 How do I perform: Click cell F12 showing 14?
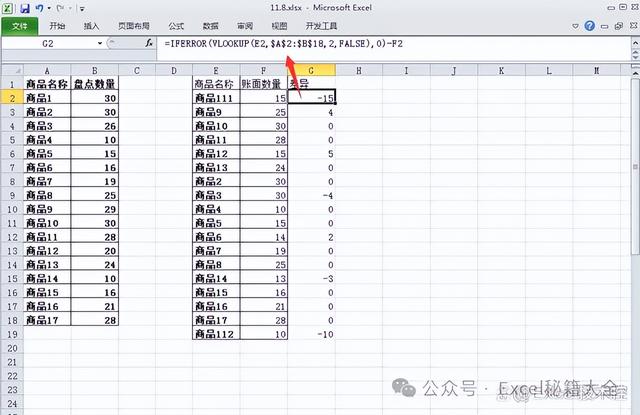[264, 237]
